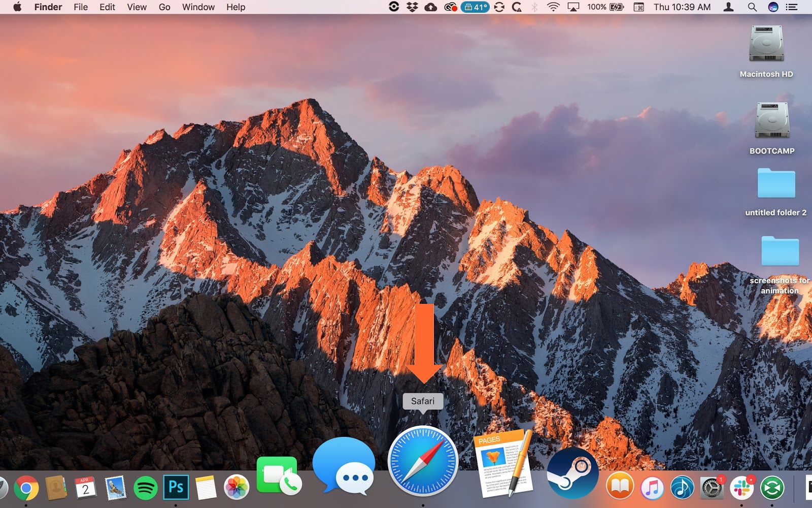The width and height of the screenshot is (812, 508).
Task: Click the sync icon with the warning triangle in the menu bar
Action: click(x=517, y=7)
